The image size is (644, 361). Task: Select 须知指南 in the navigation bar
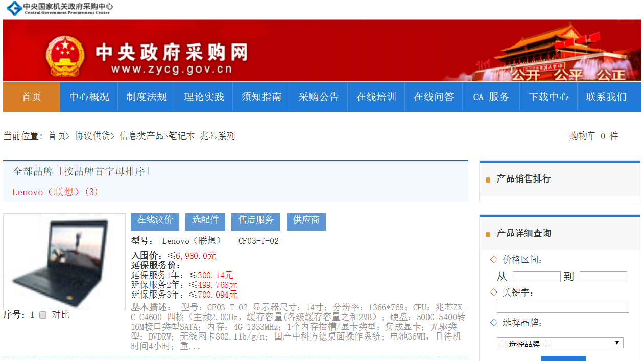[261, 97]
